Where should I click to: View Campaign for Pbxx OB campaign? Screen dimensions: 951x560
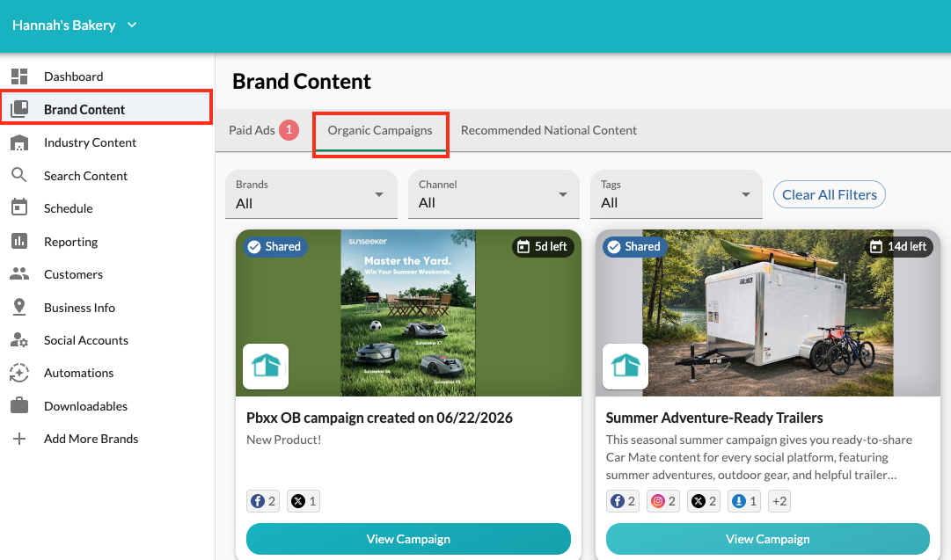[x=408, y=539]
